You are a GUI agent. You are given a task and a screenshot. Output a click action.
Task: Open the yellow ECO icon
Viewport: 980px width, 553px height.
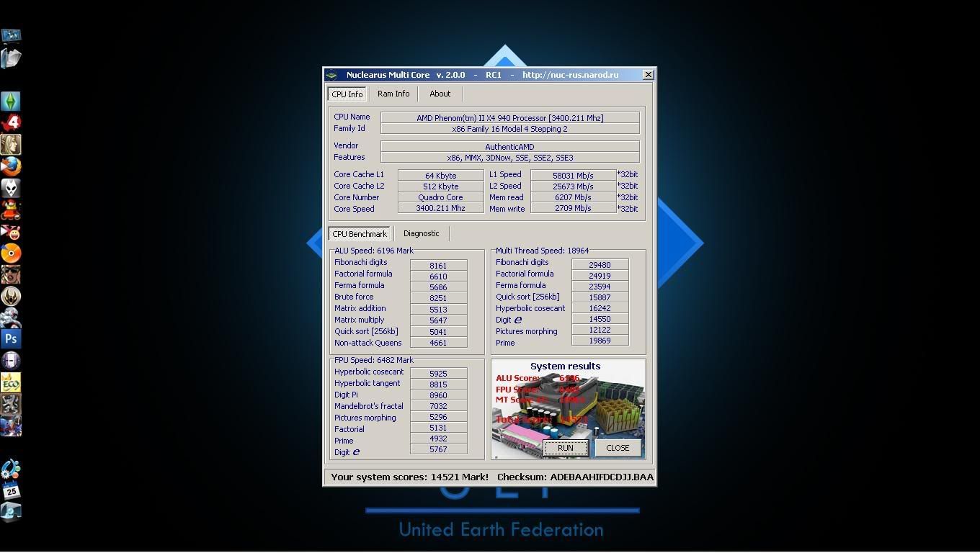(x=11, y=382)
